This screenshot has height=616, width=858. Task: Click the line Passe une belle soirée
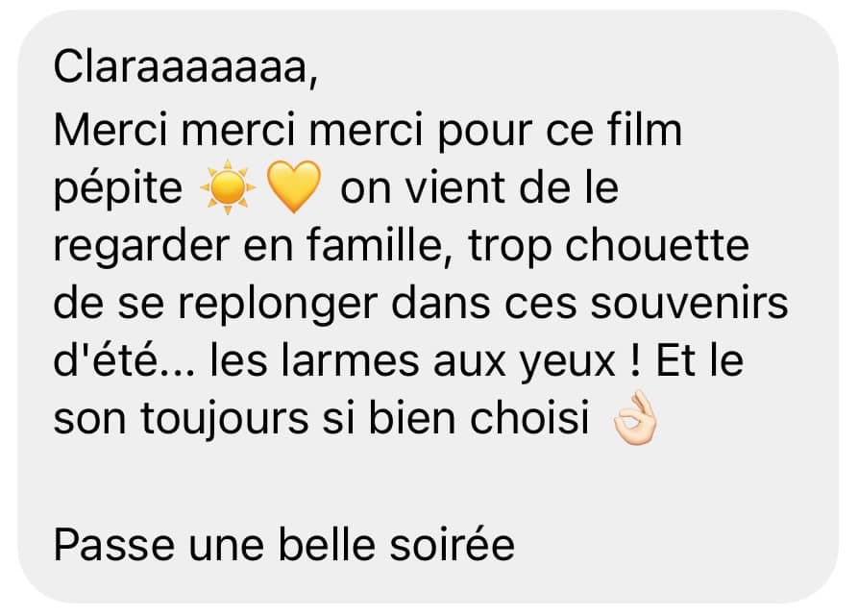[x=284, y=545]
